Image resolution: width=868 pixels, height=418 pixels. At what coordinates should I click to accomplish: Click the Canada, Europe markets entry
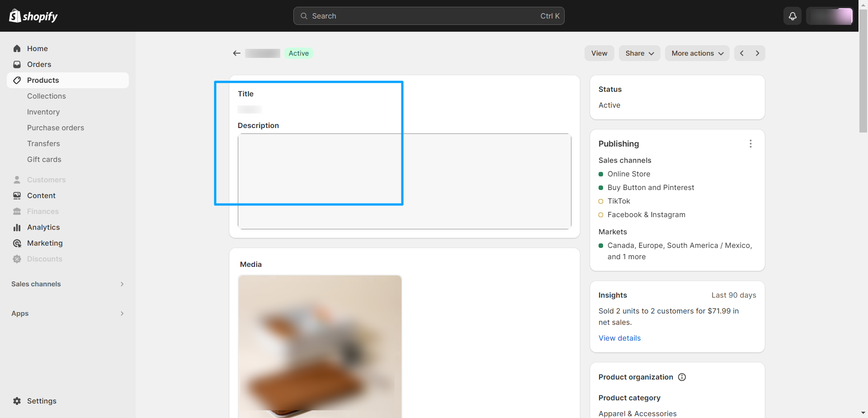click(x=680, y=251)
